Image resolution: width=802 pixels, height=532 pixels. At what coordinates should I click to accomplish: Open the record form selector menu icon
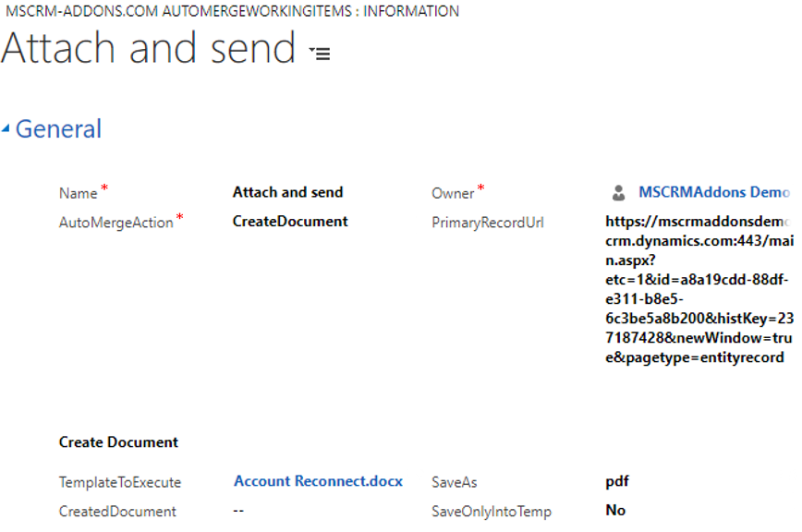[321, 53]
